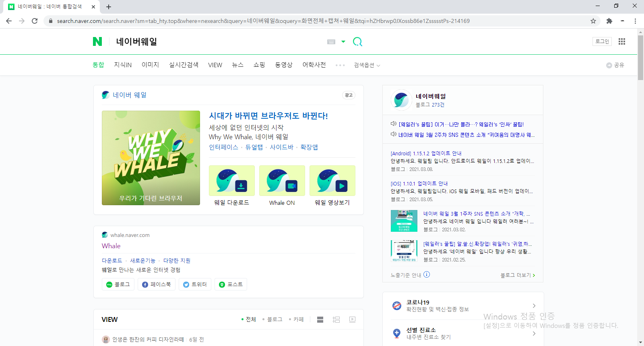Open the 새로운기능 sublink

coord(142,261)
